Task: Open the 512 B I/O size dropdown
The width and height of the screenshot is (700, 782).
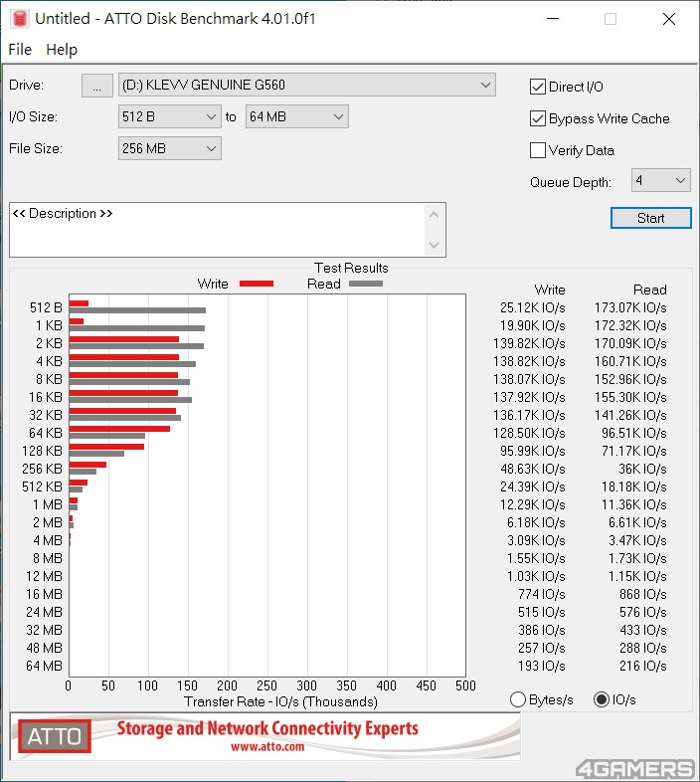Action: (169, 116)
